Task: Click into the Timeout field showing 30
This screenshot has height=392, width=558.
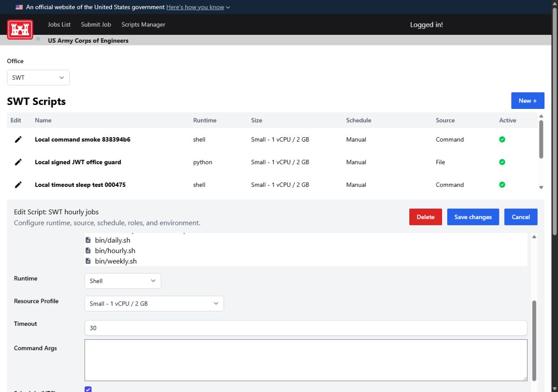Action: 306,328
